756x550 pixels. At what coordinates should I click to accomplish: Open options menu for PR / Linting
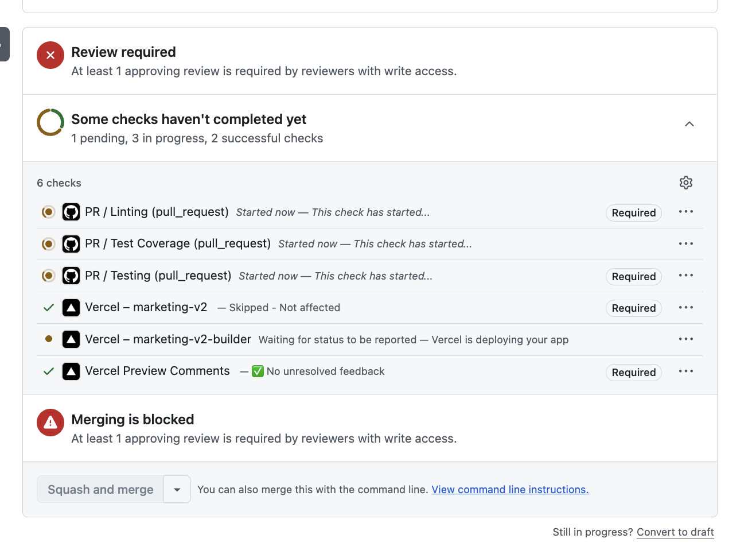coord(686,212)
